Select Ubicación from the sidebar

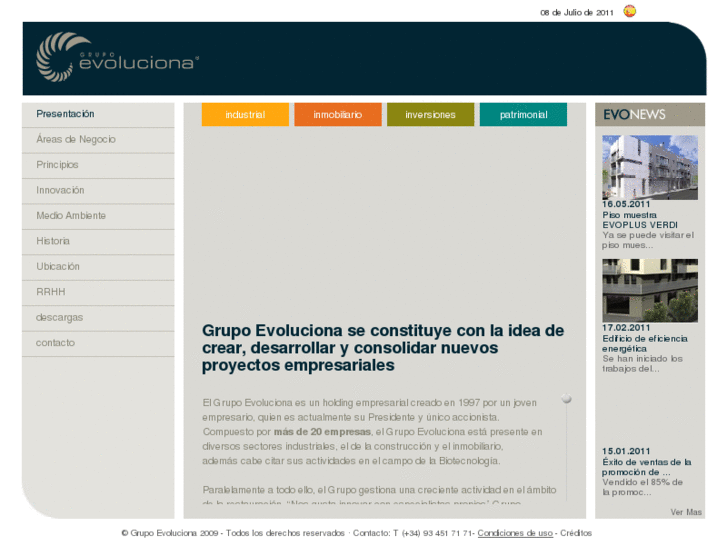click(x=58, y=267)
